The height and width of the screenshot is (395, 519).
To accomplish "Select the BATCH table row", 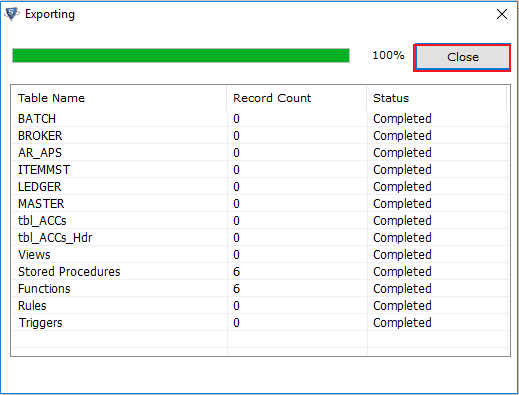I will click(x=260, y=119).
